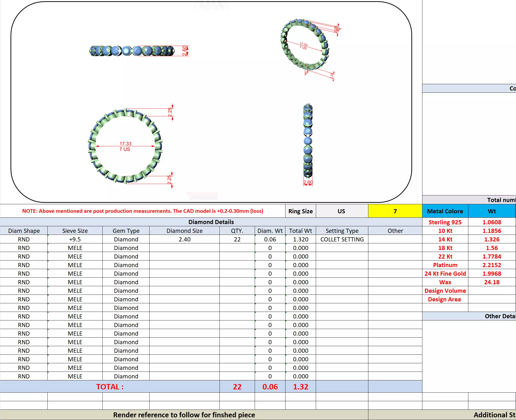Select diamond size cell showing 2.40
Image resolution: width=516 pixels, height=420 pixels.
(184, 239)
